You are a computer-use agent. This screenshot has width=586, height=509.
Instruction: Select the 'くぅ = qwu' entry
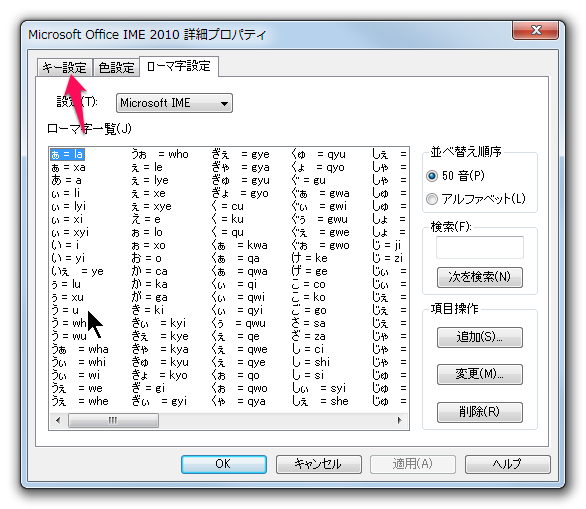tap(238, 323)
